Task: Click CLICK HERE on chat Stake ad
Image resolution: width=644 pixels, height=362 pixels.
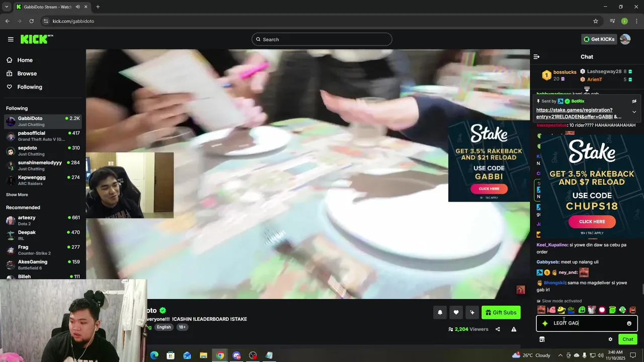Action: [x=592, y=222]
